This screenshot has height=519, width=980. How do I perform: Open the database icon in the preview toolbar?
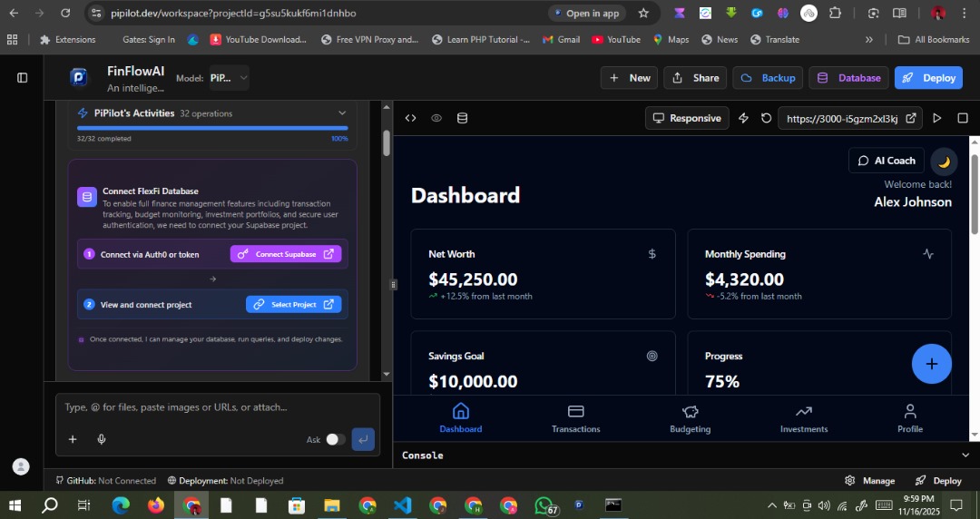pos(462,118)
